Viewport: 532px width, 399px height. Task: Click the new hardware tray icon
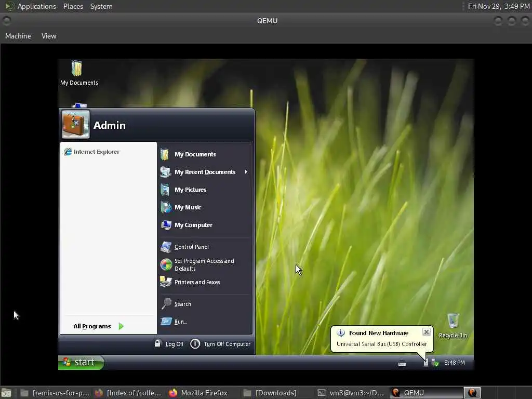426,363
